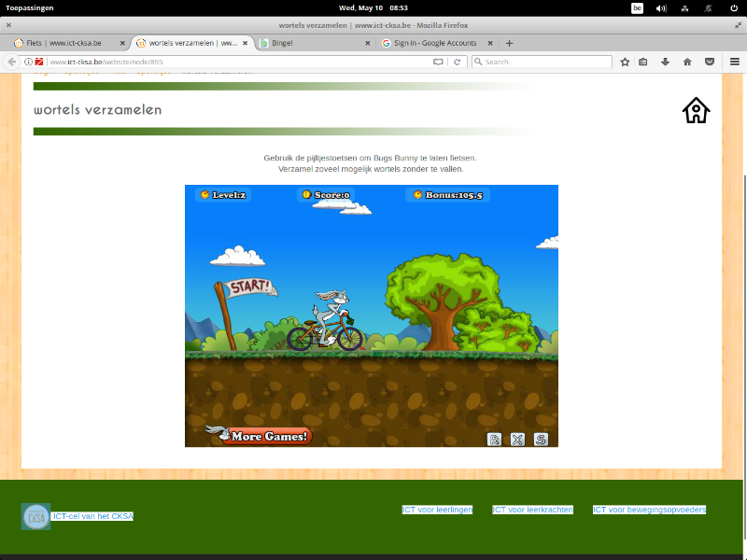Viewport: 747px width, 560px height.
Task: Click the Bonus:105.5 indicator in game
Action: point(448,195)
